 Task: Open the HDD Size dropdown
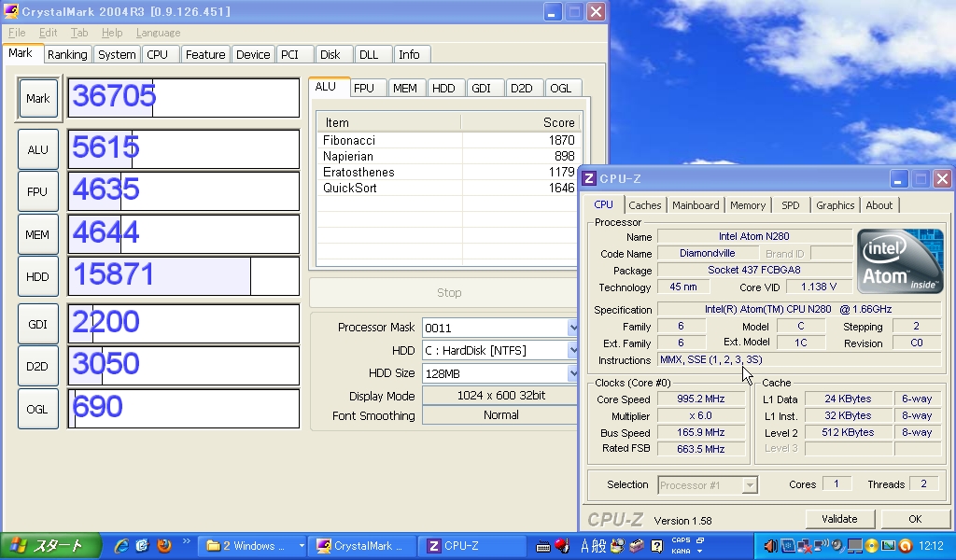pos(573,373)
